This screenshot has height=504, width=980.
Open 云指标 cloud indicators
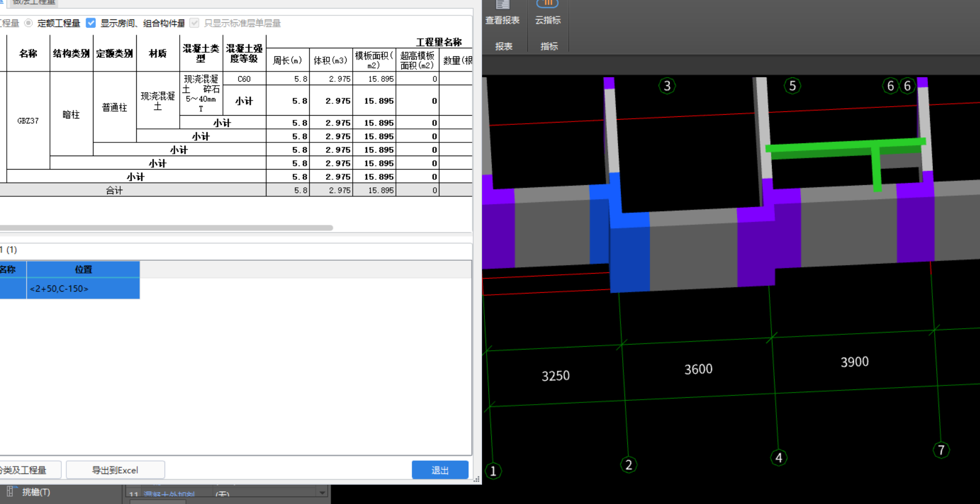click(548, 13)
